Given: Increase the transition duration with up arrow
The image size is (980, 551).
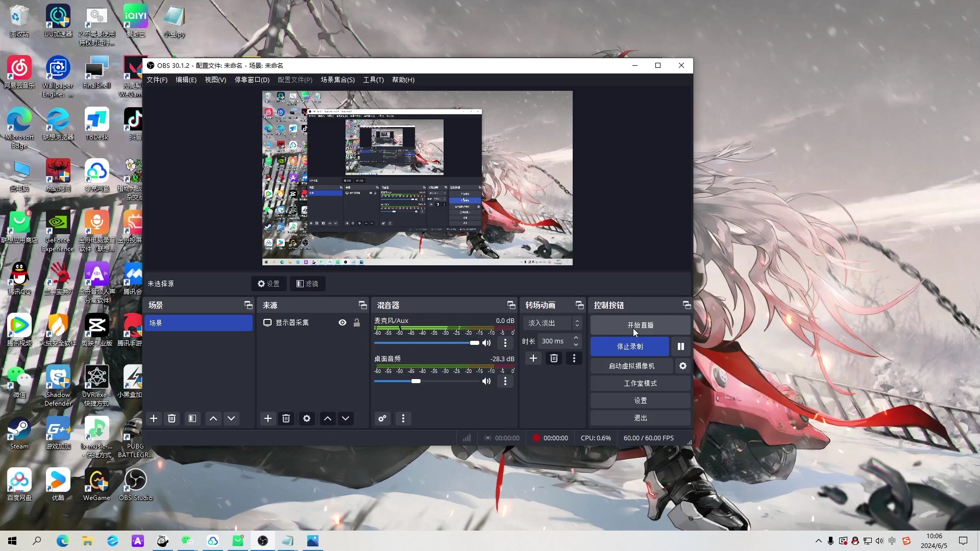Looking at the screenshot, I should tap(576, 338).
